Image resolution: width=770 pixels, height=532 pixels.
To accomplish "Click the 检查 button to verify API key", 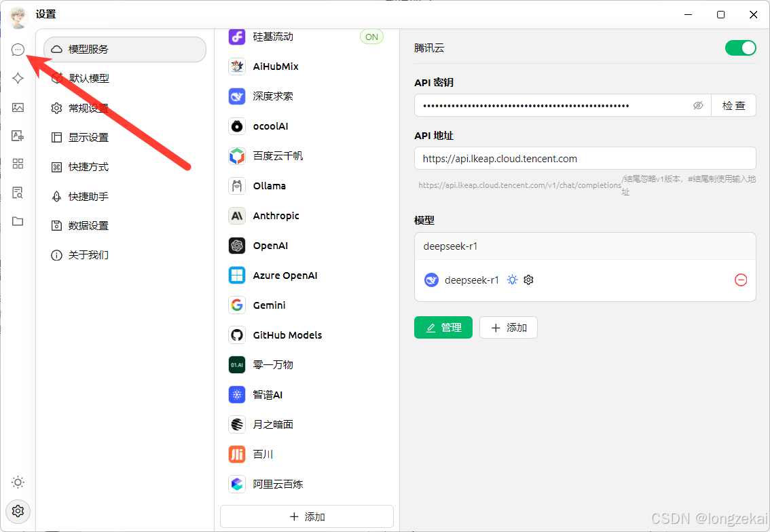I will (733, 105).
